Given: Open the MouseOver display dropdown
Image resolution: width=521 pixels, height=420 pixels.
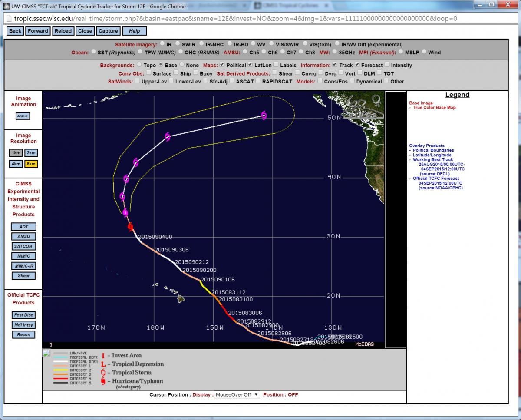Looking at the screenshot, I should click(x=237, y=395).
